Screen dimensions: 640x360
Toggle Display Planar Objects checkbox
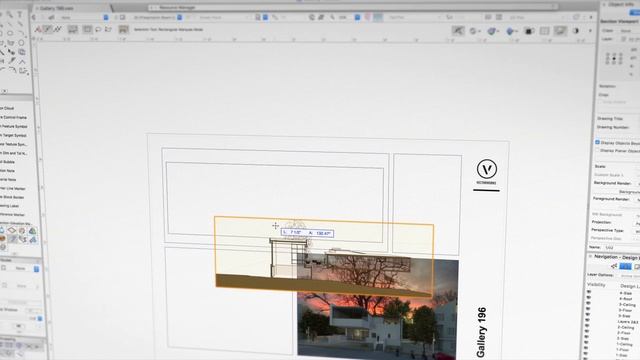point(597,151)
